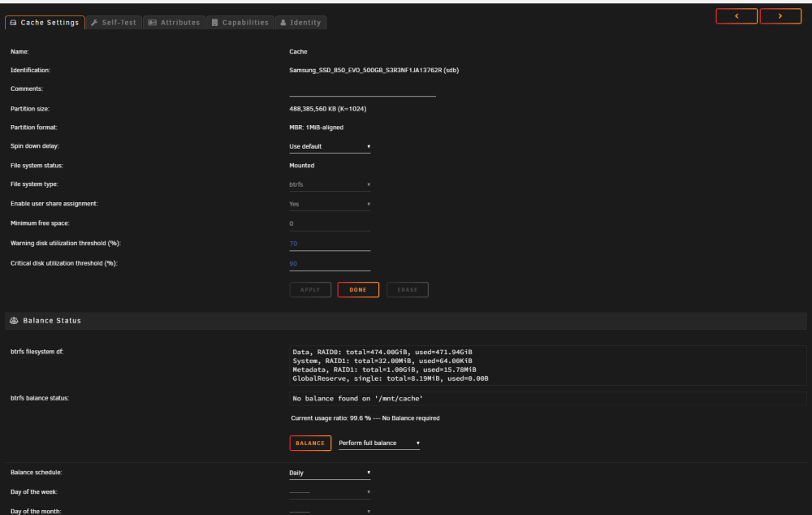Screen dimensions: 812x515
Task: Open the Identity tab
Action: pyautogui.click(x=301, y=22)
